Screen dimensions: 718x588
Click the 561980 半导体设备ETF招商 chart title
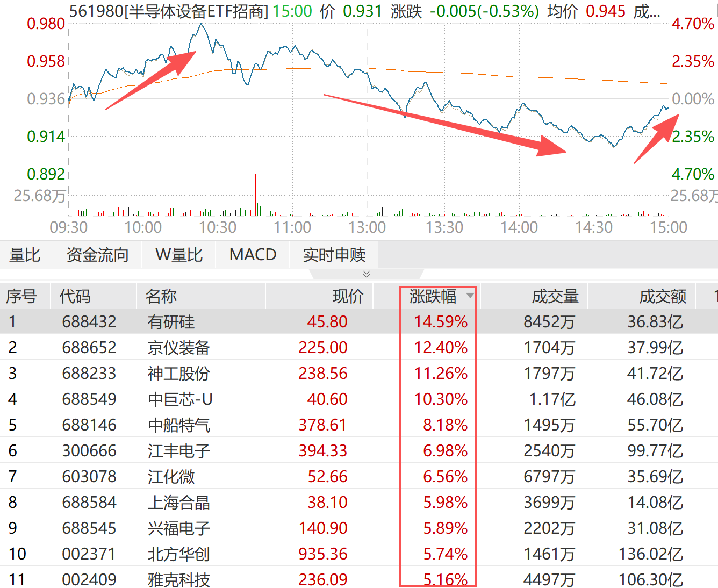point(169,11)
